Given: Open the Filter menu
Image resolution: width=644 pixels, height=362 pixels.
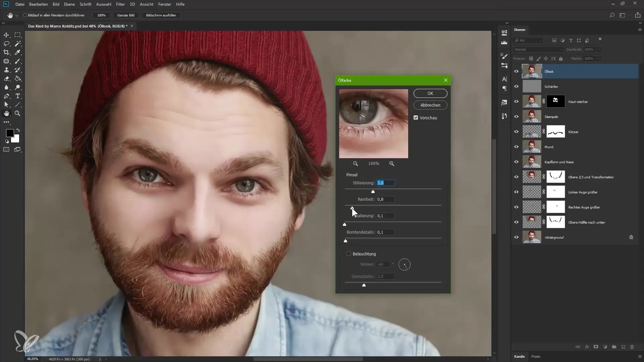Looking at the screenshot, I should 120,4.
